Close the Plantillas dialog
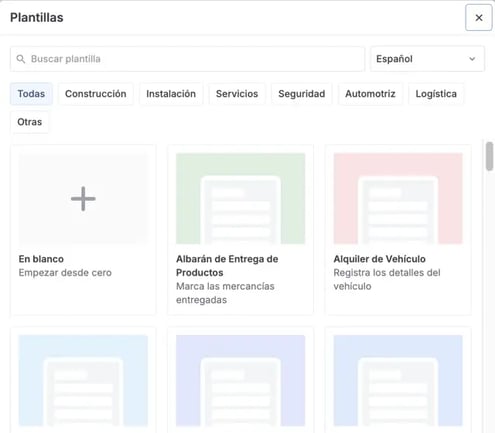 [479, 18]
